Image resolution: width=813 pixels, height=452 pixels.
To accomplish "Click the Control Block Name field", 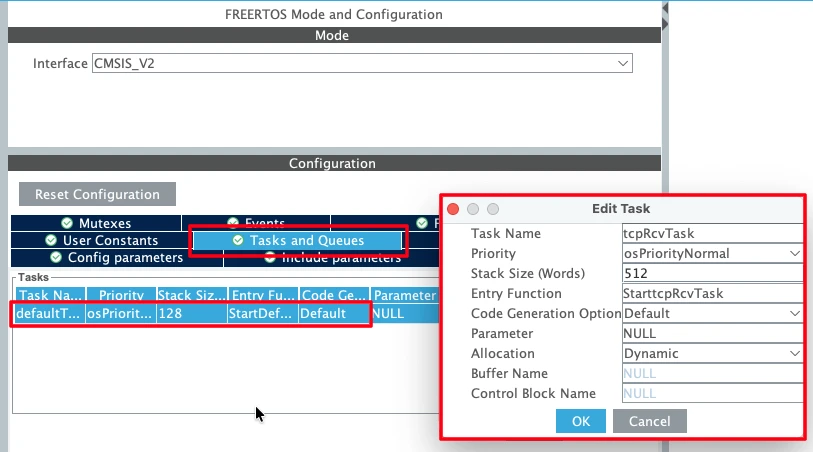I will (x=712, y=393).
